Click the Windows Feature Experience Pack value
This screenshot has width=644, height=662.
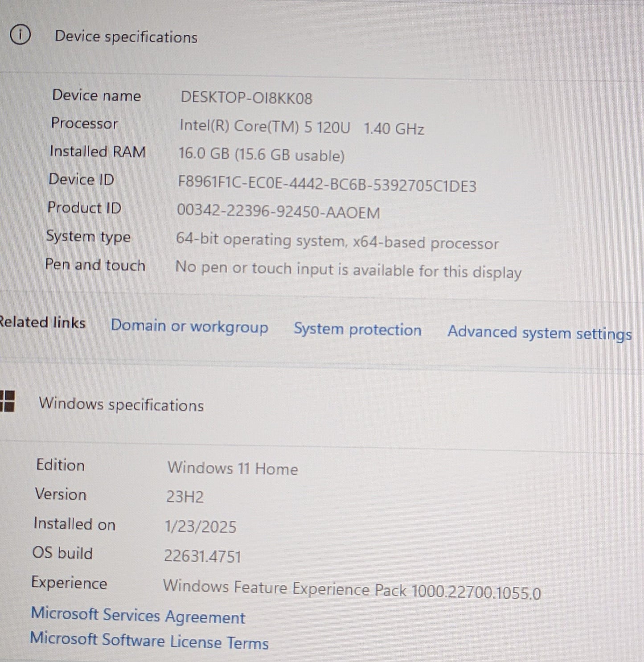(352, 590)
